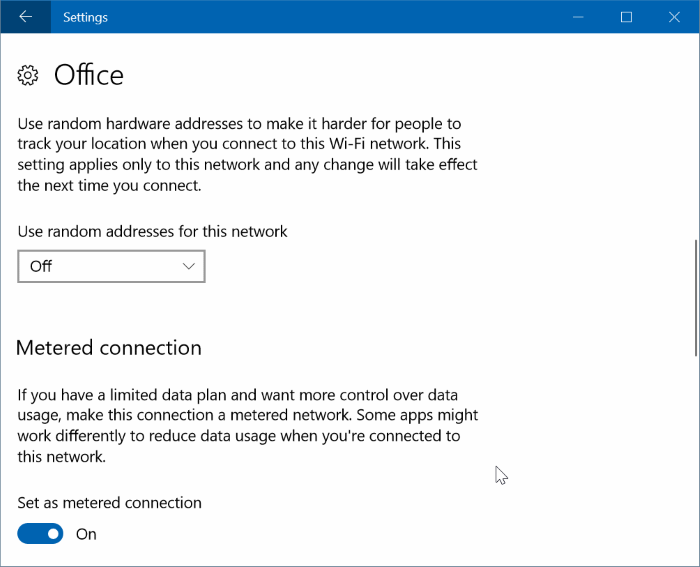Screen dimensions: 700x567
Task: Click the limited data plan description paragraph
Action: point(247,425)
